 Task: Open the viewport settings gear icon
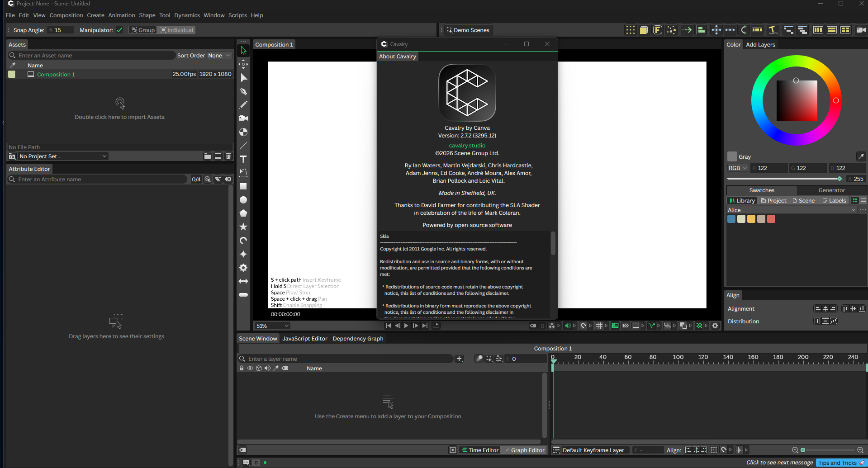click(715, 326)
